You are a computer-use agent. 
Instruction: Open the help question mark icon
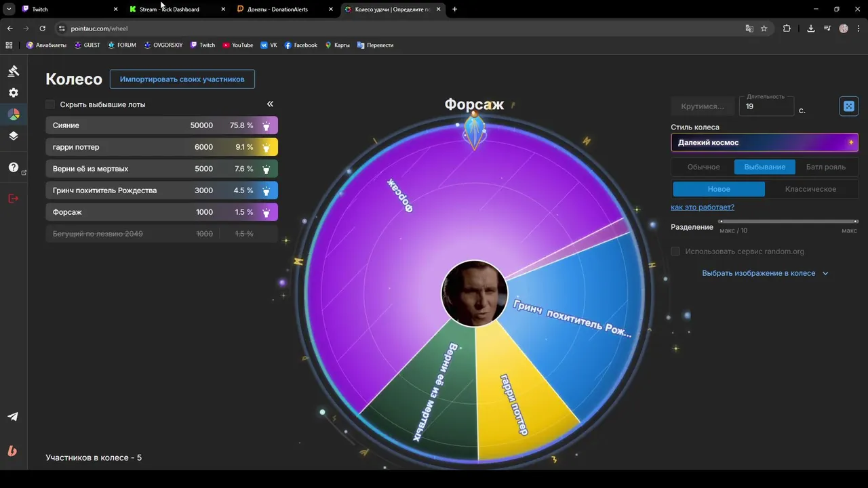pos(14,167)
